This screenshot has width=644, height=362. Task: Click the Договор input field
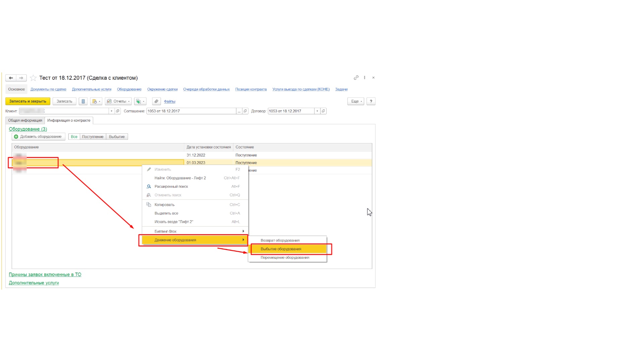291,111
